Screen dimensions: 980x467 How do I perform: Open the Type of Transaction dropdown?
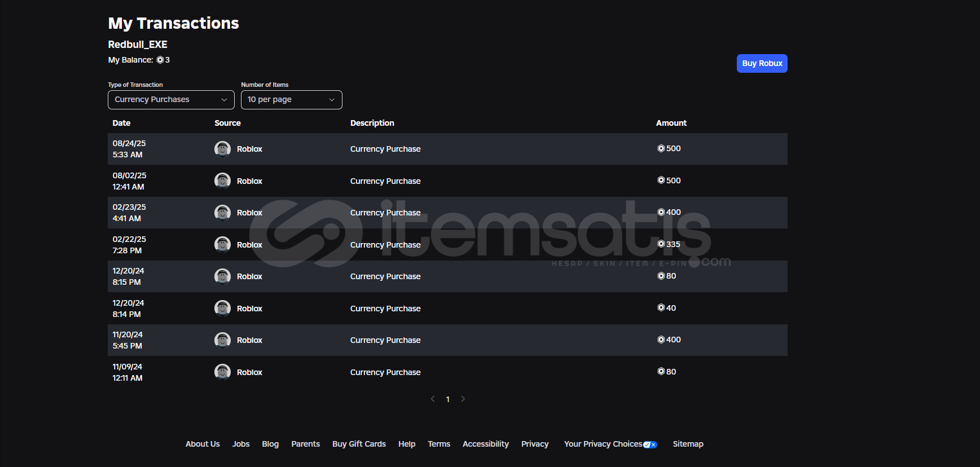(x=171, y=100)
